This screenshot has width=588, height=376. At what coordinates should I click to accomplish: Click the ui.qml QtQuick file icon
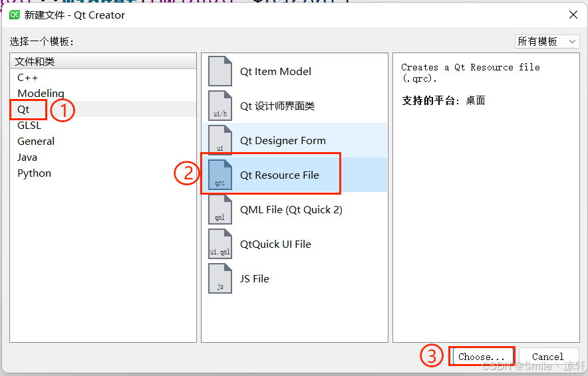[220, 244]
